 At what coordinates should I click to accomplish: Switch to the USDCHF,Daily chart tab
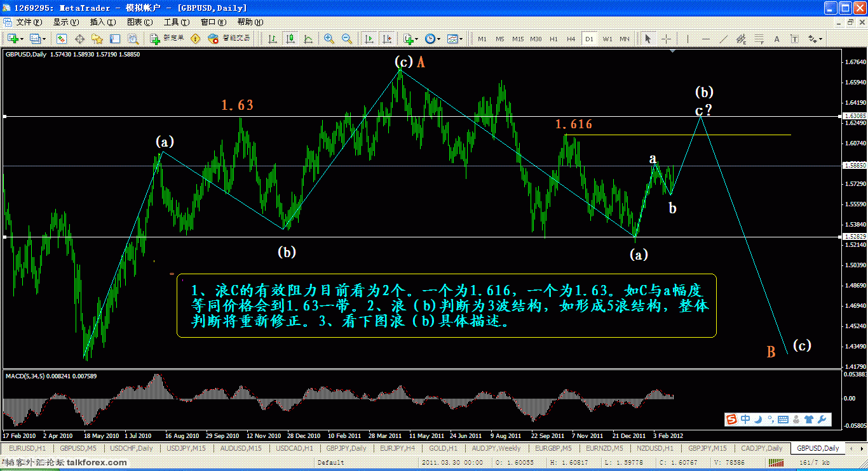click(x=132, y=448)
